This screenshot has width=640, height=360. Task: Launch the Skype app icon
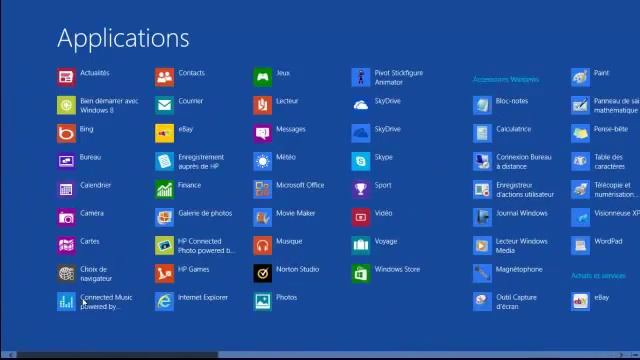pos(361,161)
